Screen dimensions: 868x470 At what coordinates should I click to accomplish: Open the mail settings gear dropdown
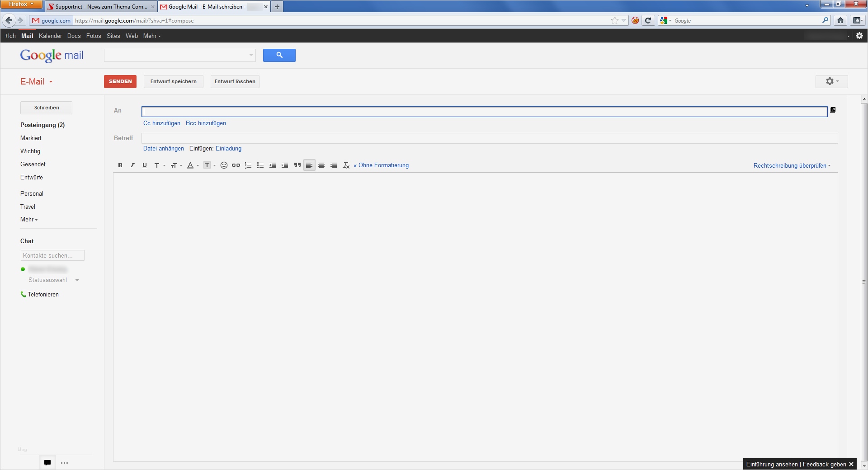(x=832, y=81)
